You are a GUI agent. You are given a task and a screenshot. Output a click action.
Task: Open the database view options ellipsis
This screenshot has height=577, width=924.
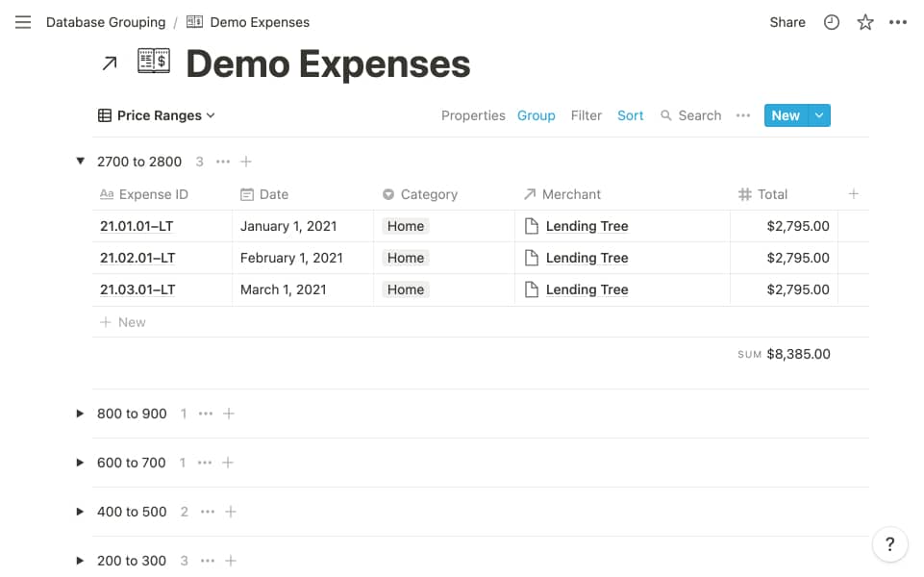click(742, 115)
